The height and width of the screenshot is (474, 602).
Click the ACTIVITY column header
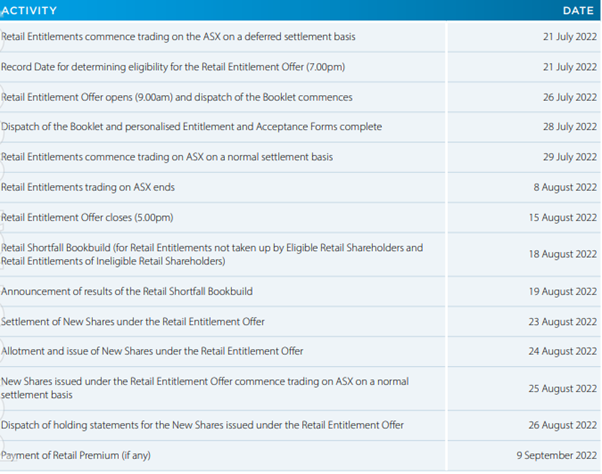pos(29,11)
